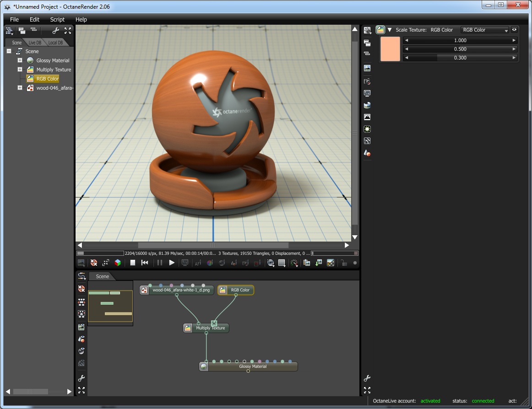Collapse the Scale Texture disclosure triangle

coord(390,30)
